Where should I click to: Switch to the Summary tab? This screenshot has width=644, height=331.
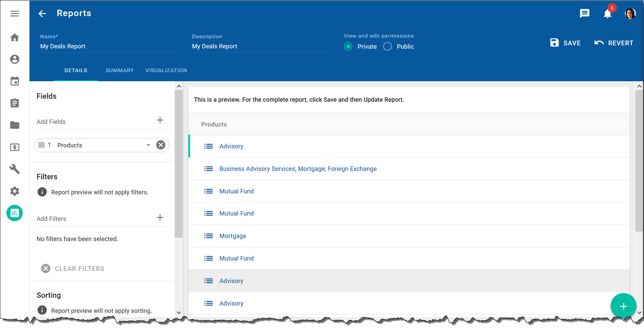click(x=119, y=70)
